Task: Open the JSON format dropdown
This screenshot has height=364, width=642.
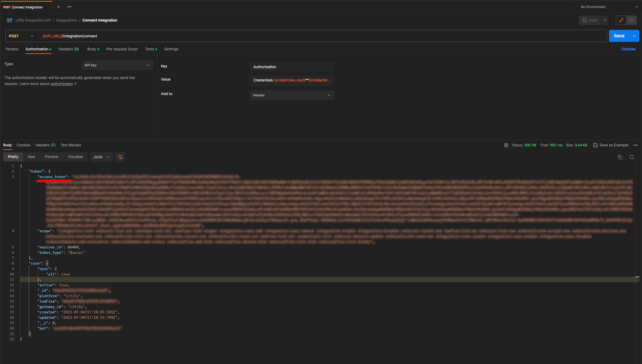Action: pyautogui.click(x=101, y=157)
